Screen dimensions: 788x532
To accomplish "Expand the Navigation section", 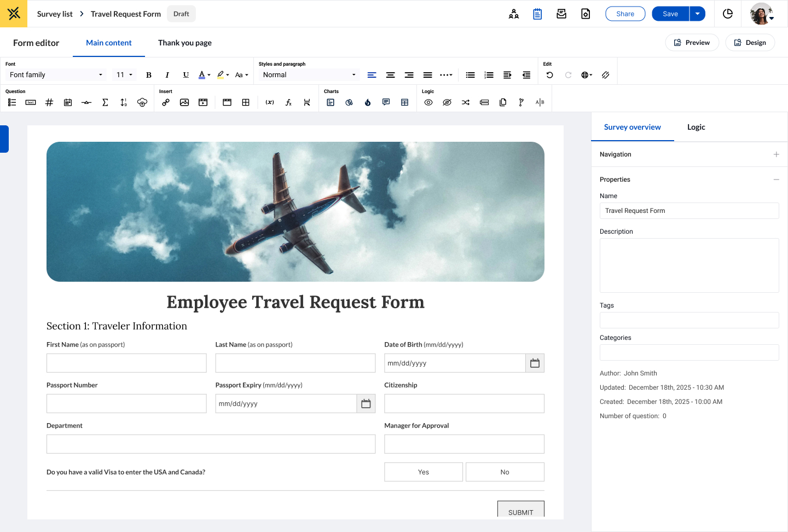I will click(776, 154).
